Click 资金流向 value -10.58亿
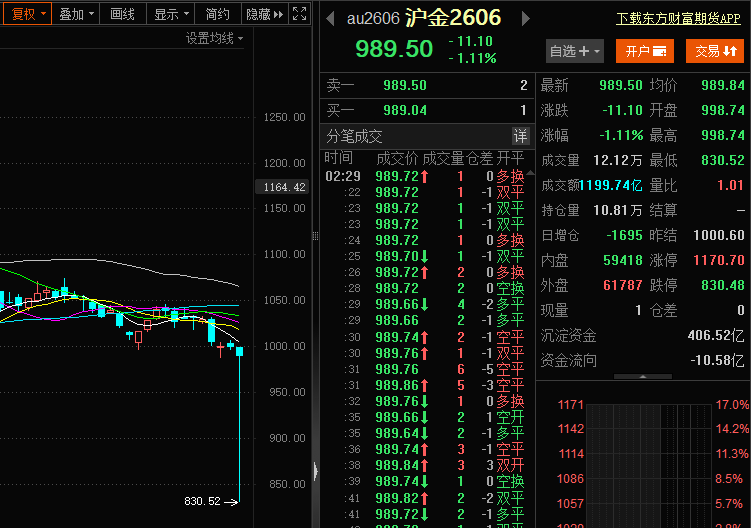Screen dimensions: 751x528 (717, 360)
